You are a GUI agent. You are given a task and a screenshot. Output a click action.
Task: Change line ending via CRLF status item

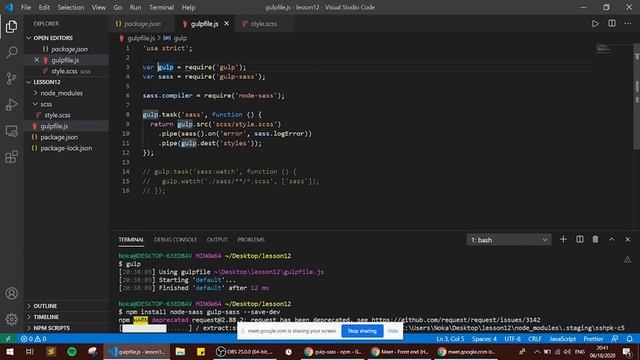pyautogui.click(x=534, y=339)
